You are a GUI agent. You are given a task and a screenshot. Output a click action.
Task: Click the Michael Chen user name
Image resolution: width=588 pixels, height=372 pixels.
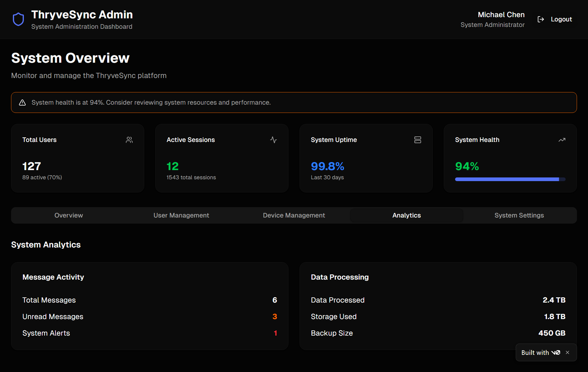[x=501, y=15]
